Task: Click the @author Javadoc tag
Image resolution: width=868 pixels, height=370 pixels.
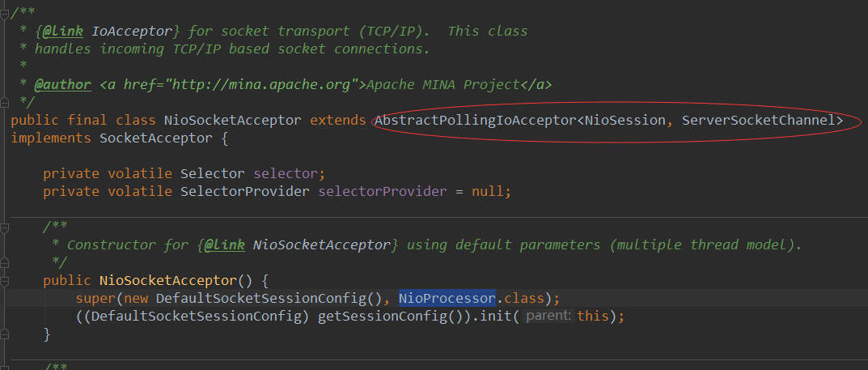Action: point(62,85)
